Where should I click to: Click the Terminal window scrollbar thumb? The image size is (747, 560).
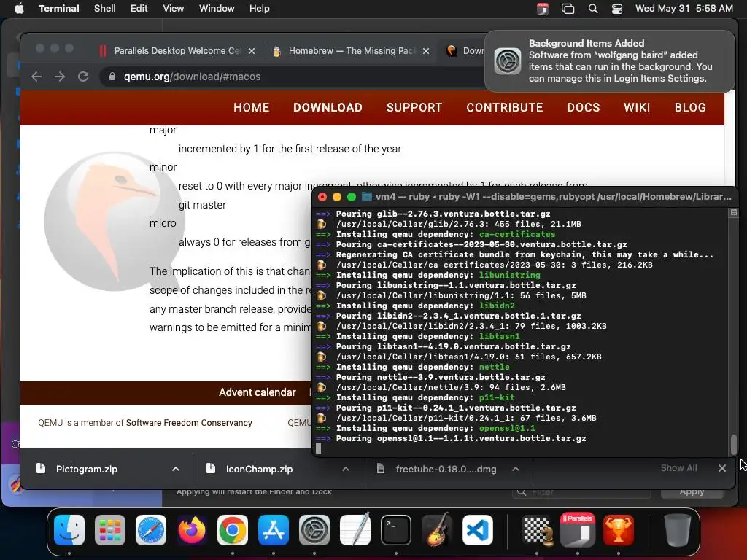[734, 445]
